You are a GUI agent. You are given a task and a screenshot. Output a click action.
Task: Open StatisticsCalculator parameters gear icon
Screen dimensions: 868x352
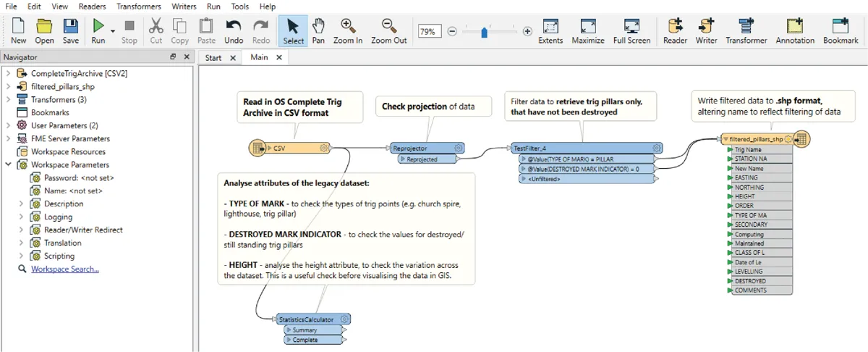pyautogui.click(x=345, y=319)
